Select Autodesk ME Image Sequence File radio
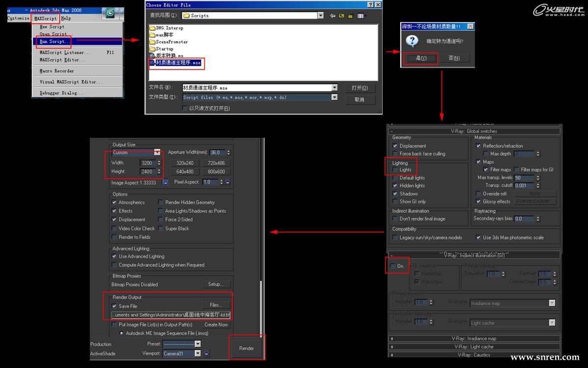 pyautogui.click(x=122, y=333)
